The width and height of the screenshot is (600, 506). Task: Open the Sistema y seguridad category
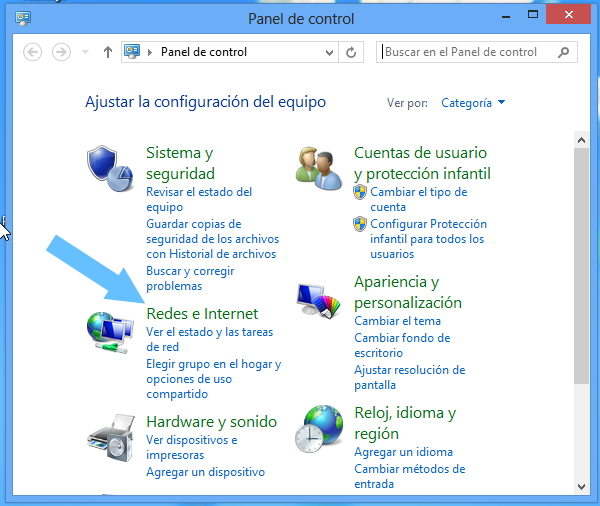click(x=180, y=163)
